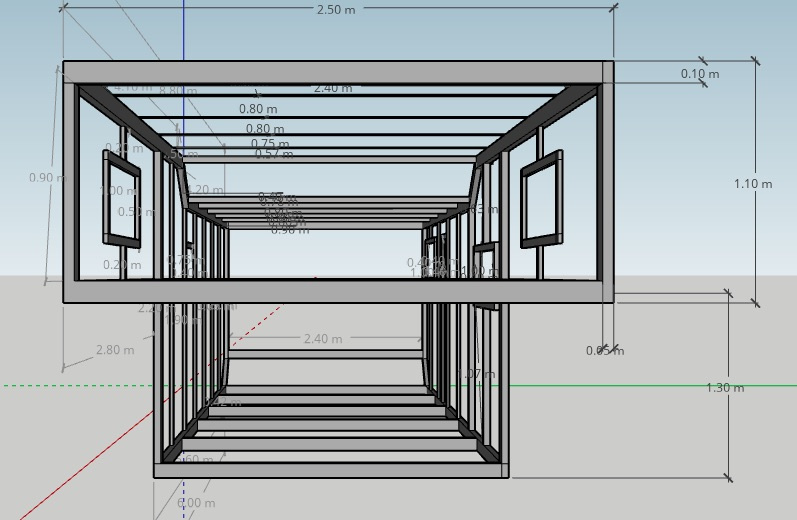The height and width of the screenshot is (520, 797).
Task: Click the 0.75 m roof beam dimension
Action: point(270,144)
